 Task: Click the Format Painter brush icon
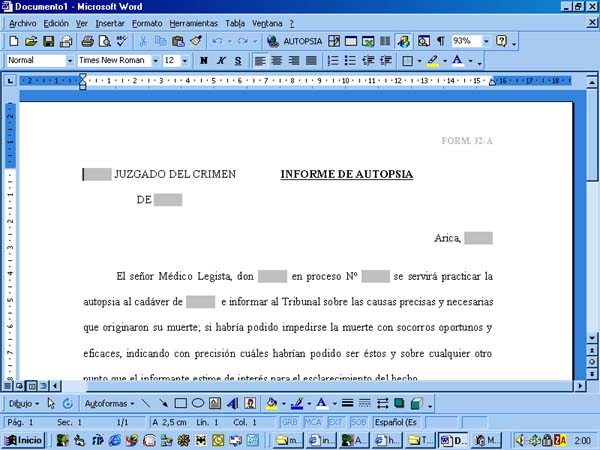click(195, 41)
